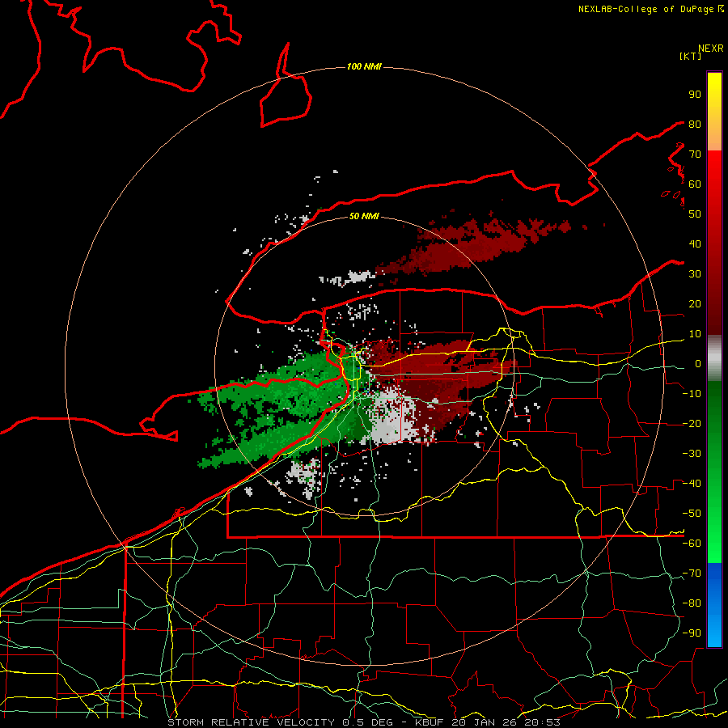This screenshot has width=728, height=728.
Task: Click the 80 value on velocity scale
Action: (x=695, y=125)
